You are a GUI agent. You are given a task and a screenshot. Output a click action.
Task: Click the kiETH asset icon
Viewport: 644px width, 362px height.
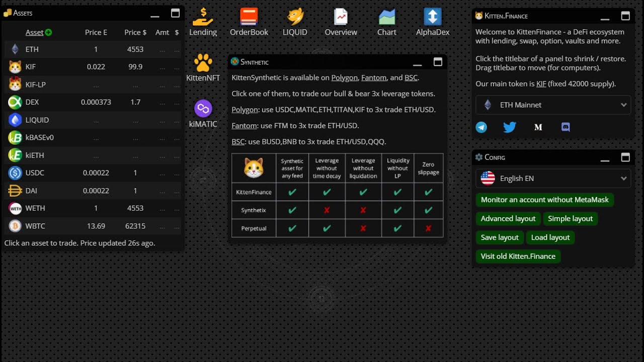[x=15, y=155]
